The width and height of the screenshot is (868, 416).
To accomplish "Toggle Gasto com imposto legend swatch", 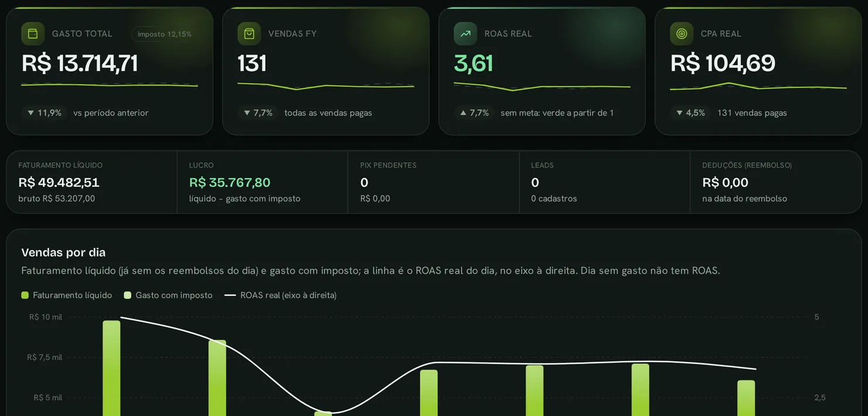I will [x=127, y=295].
